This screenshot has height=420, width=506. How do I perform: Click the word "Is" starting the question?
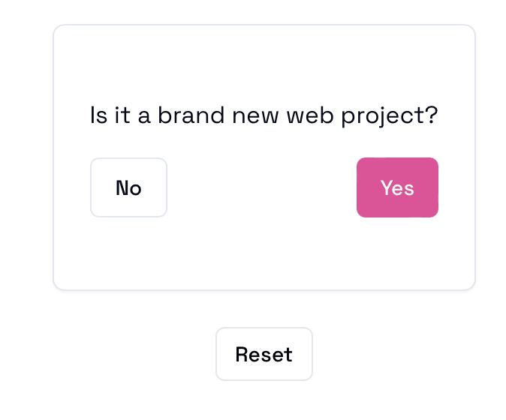click(x=98, y=117)
